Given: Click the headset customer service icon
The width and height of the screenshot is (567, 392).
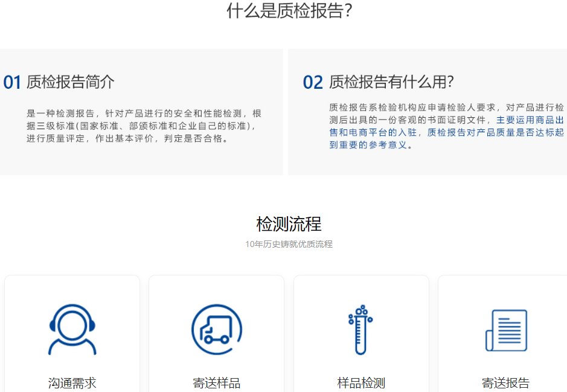Looking at the screenshot, I should 72,329.
